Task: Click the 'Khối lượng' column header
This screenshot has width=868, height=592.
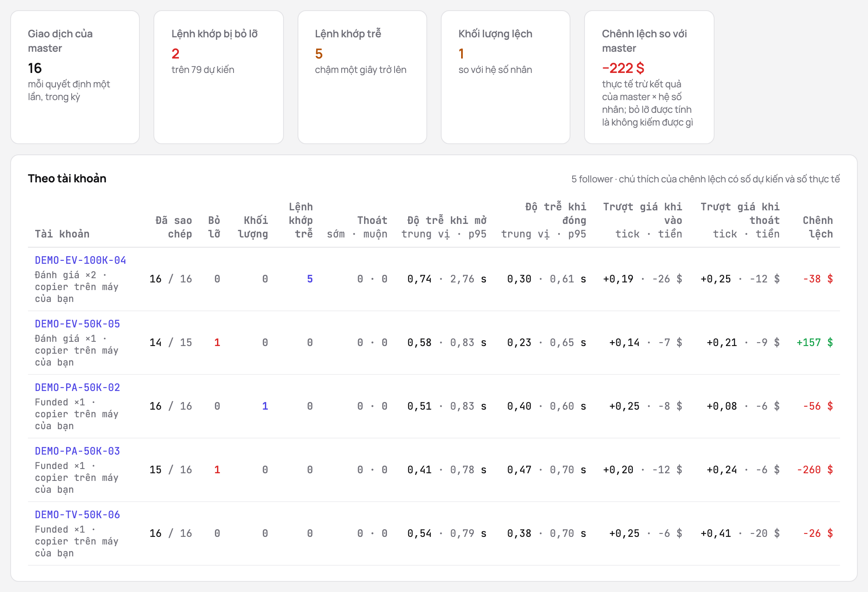Action: point(253,227)
